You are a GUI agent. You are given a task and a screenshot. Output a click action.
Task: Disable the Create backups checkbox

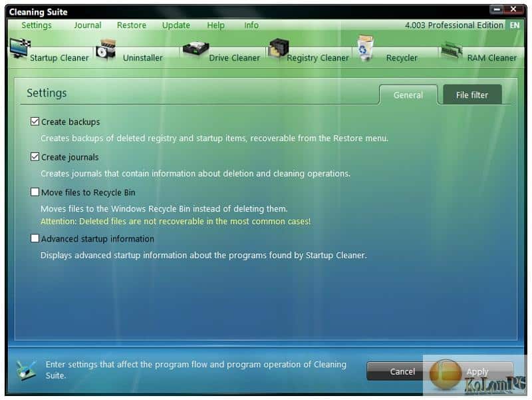35,121
